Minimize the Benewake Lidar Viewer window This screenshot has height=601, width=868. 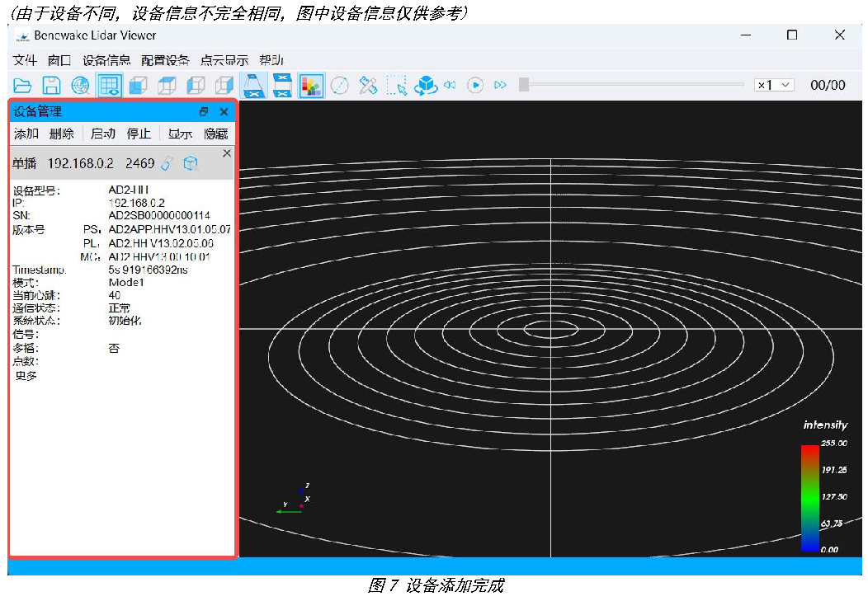[746, 35]
